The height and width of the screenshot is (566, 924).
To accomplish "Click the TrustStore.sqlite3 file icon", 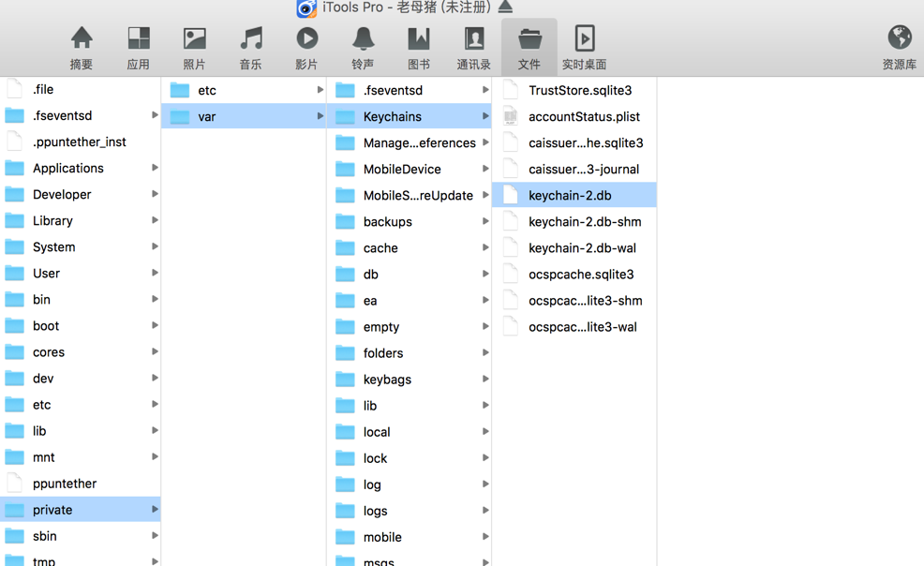I will point(511,90).
